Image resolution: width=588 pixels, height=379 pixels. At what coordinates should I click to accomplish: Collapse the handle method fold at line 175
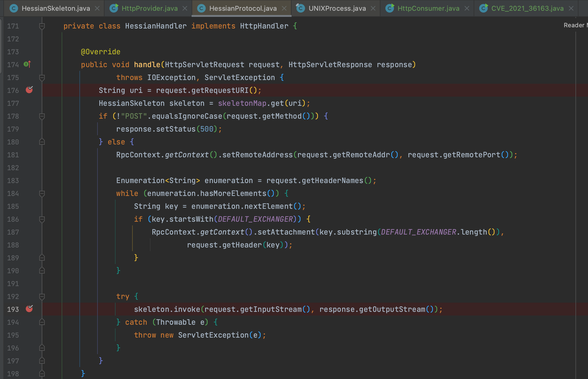click(42, 78)
